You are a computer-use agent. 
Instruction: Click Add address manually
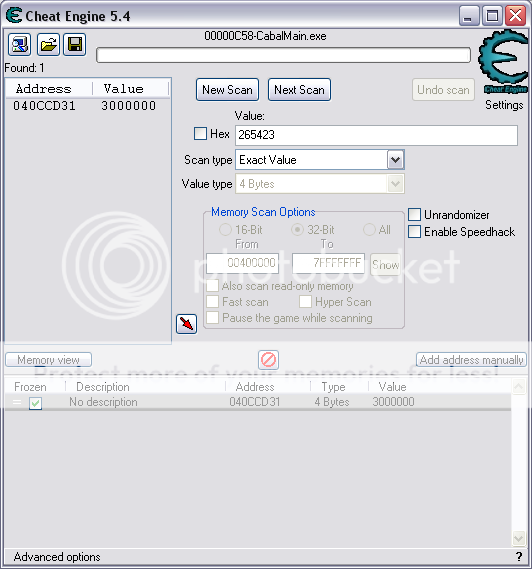coord(471,360)
